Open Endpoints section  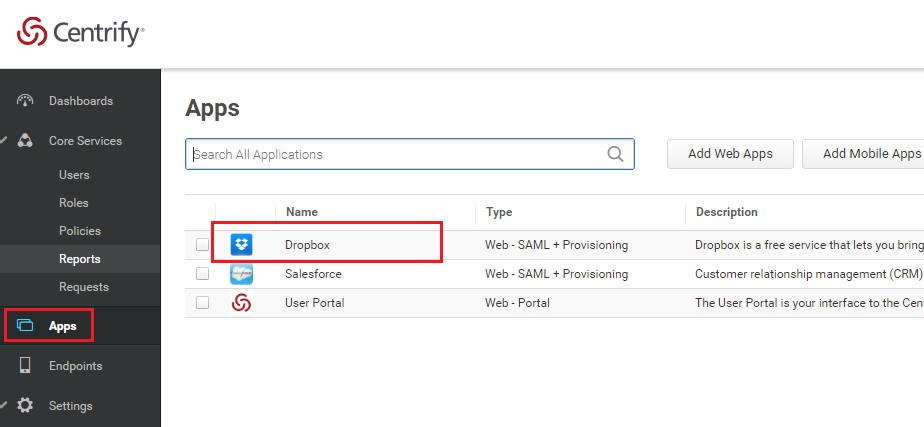click(x=75, y=366)
